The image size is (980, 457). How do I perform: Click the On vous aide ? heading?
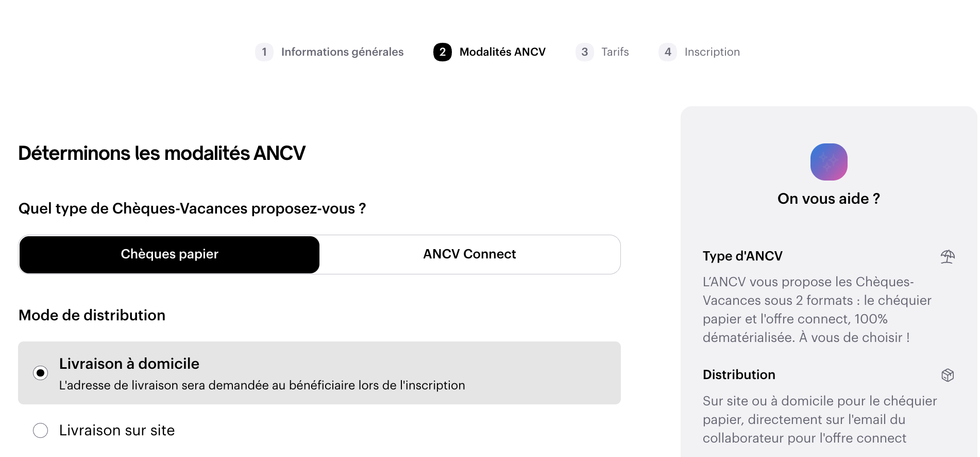coord(829,199)
